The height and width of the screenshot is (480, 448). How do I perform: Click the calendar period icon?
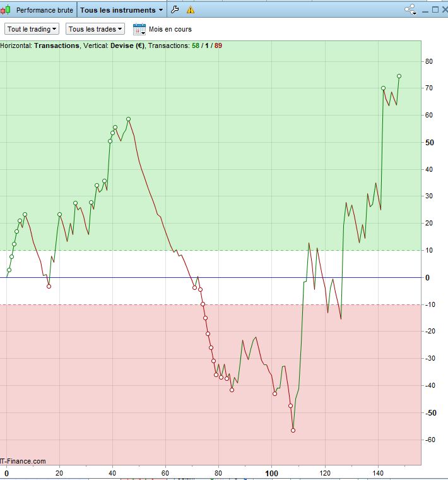click(139, 29)
